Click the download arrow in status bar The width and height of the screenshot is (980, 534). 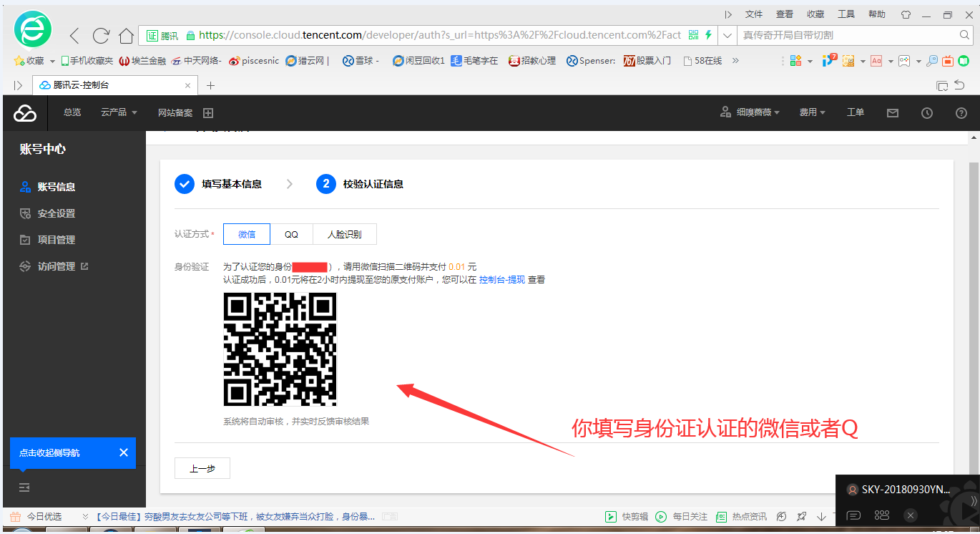click(821, 516)
